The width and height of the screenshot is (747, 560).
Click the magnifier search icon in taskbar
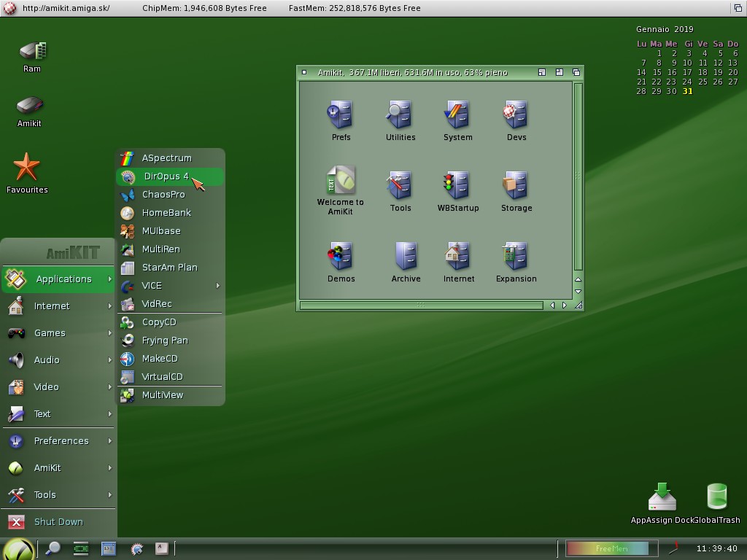click(53, 548)
